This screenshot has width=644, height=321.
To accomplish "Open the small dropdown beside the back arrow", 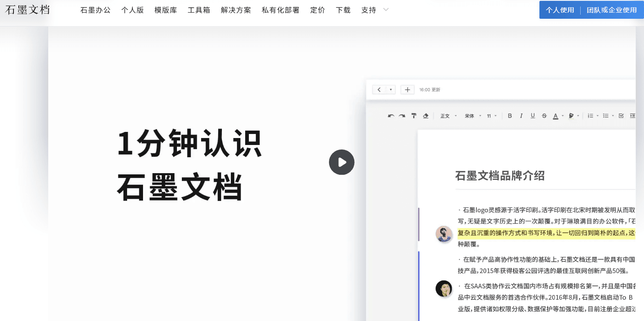I will (x=391, y=89).
